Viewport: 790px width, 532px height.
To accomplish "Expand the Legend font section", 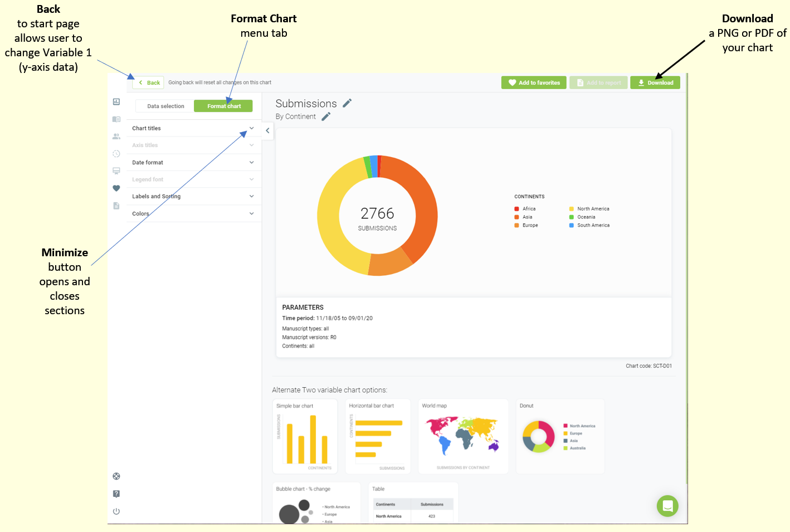I will coord(194,179).
